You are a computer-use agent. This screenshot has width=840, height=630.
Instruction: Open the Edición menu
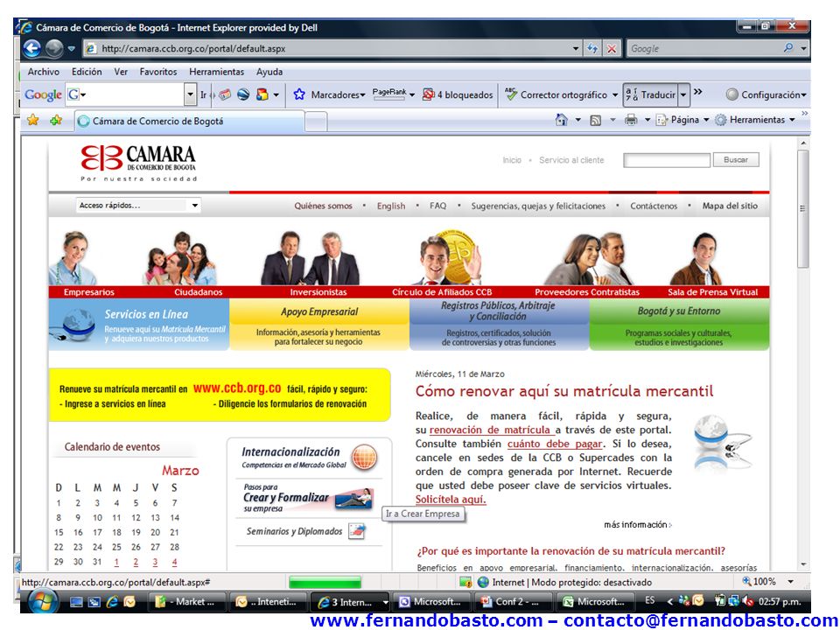pos(87,72)
